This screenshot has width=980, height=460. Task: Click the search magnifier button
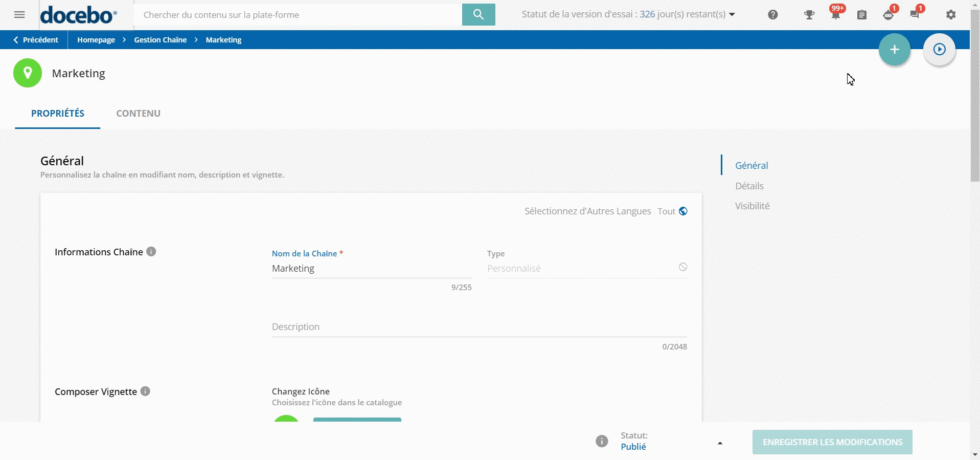pos(478,15)
